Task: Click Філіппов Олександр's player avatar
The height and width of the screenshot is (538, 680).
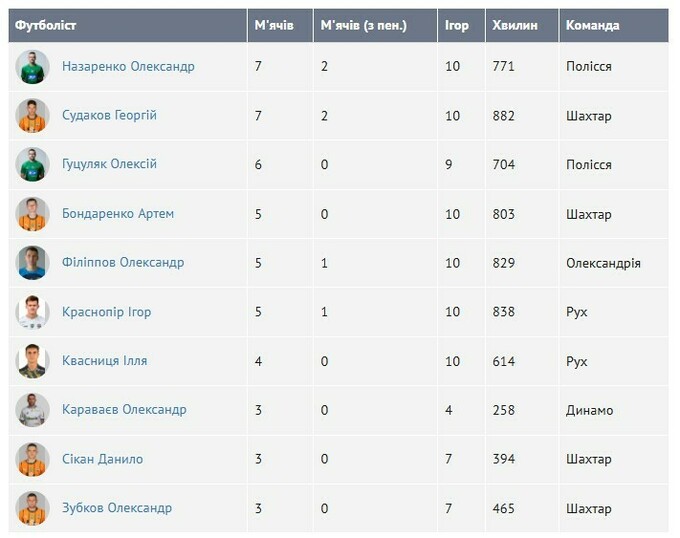Action: [32, 262]
